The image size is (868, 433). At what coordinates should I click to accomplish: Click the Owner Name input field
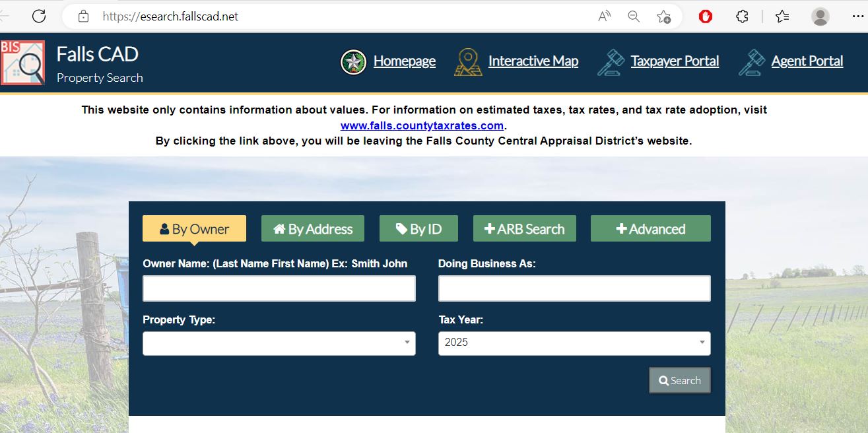tap(279, 288)
